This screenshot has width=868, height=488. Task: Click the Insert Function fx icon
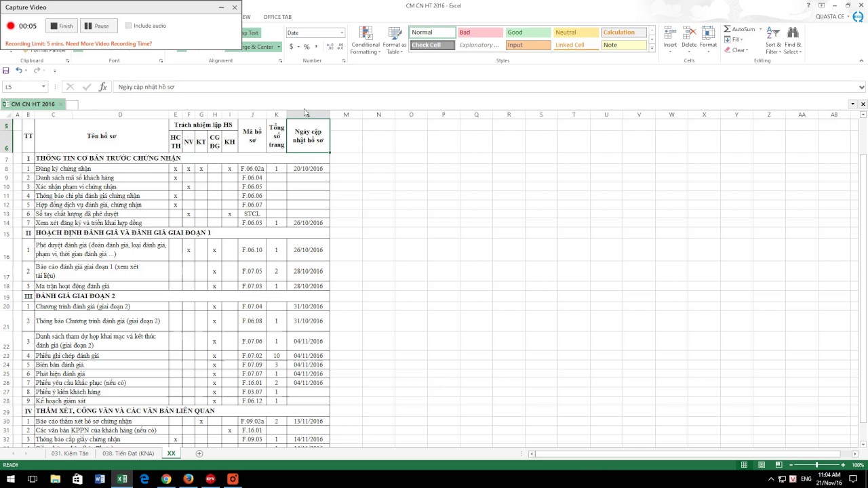103,87
